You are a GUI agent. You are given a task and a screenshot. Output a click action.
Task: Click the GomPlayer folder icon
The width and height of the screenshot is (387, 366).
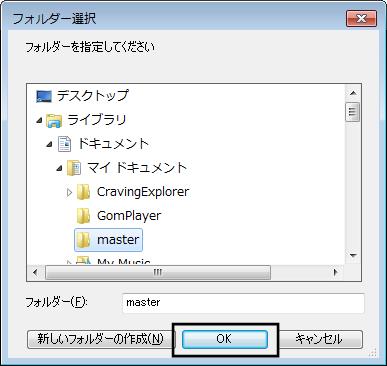tap(83, 216)
